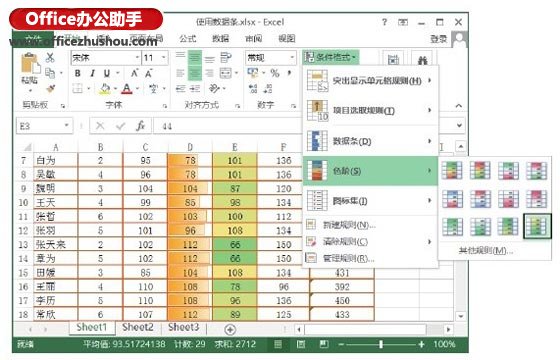Click the Format Painter brush icon

(x=50, y=88)
